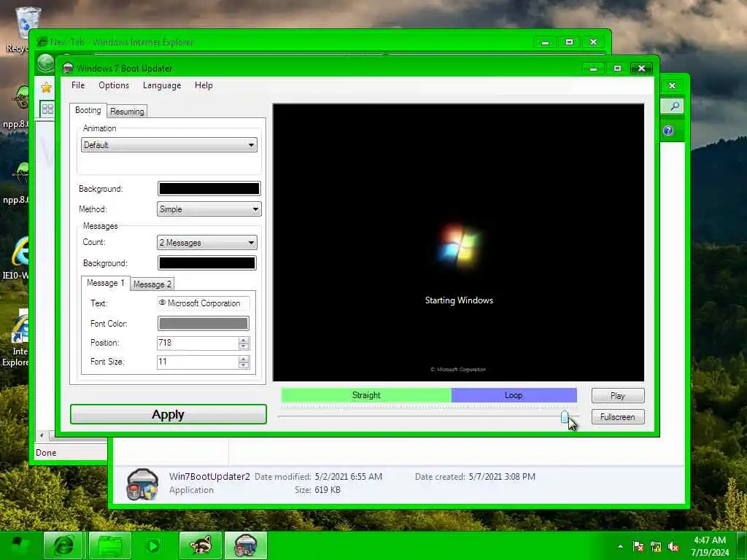Show hidden system tray icons
The image size is (747, 560).
620,546
